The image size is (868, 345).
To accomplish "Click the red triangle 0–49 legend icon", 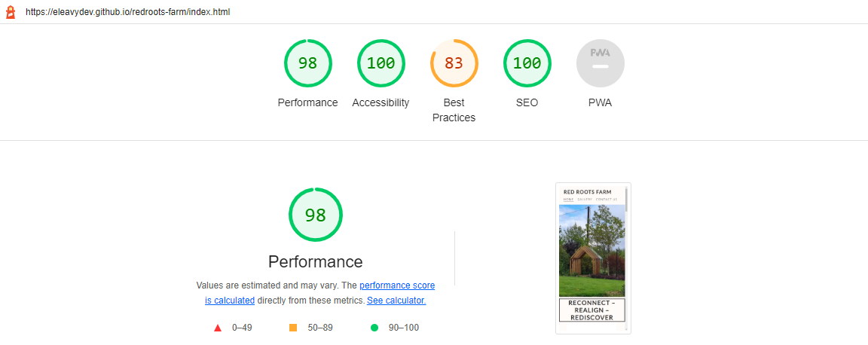I will (218, 328).
